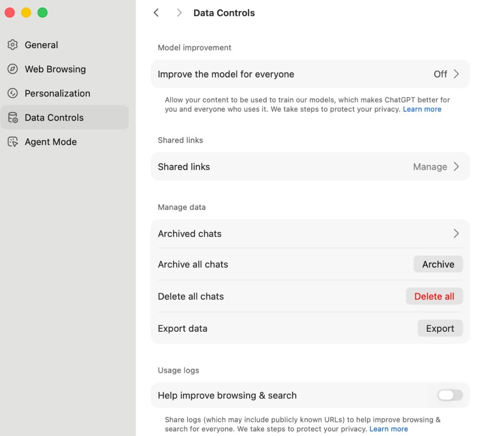This screenshot has height=436, width=504.
Task: Open Learn more link under usage logs
Action: point(388,429)
